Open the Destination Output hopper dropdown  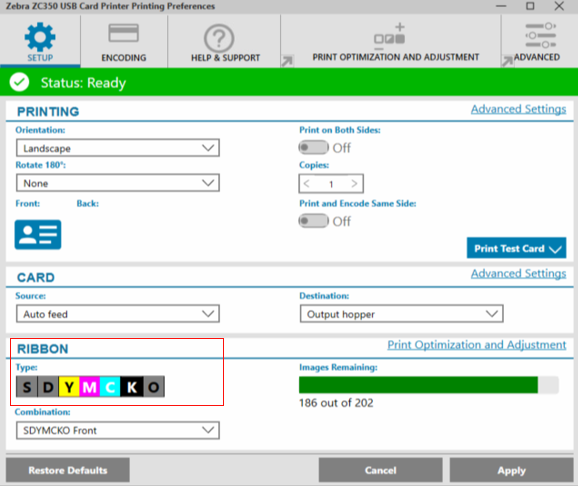point(401,314)
